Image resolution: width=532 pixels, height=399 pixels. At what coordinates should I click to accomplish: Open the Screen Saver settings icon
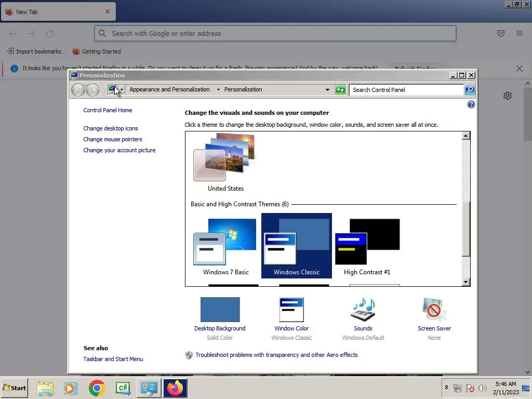pyautogui.click(x=434, y=310)
